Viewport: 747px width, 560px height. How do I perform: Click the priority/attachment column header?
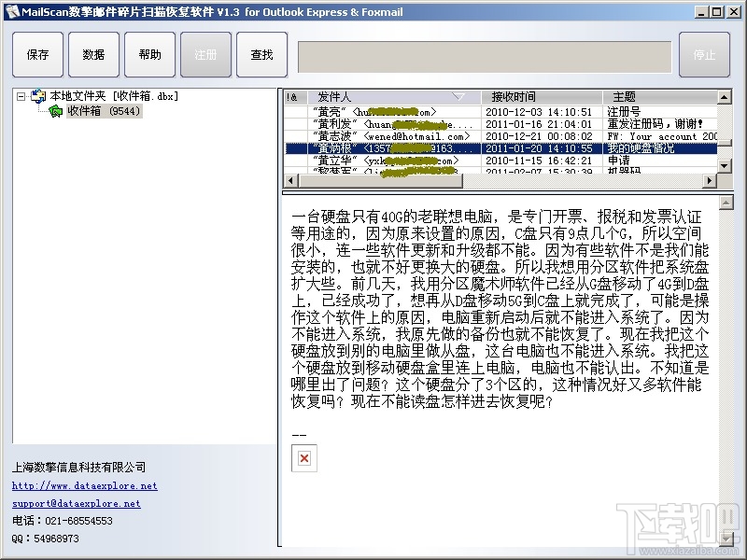(x=296, y=97)
